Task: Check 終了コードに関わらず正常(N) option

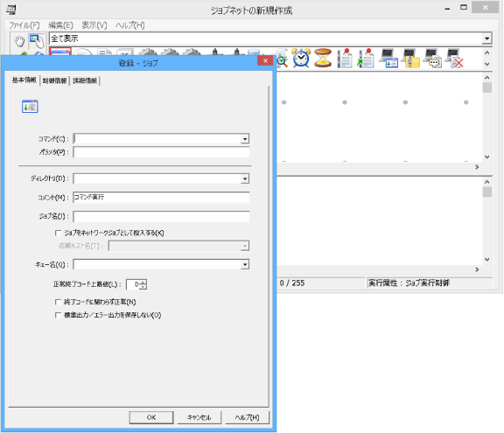Action: (x=58, y=302)
